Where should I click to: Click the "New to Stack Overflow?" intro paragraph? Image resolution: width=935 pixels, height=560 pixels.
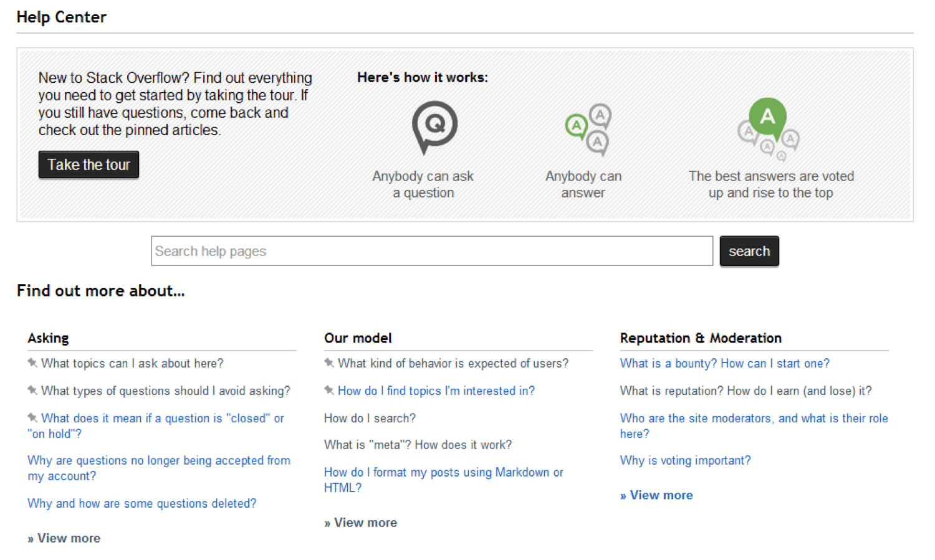pyautogui.click(x=175, y=104)
